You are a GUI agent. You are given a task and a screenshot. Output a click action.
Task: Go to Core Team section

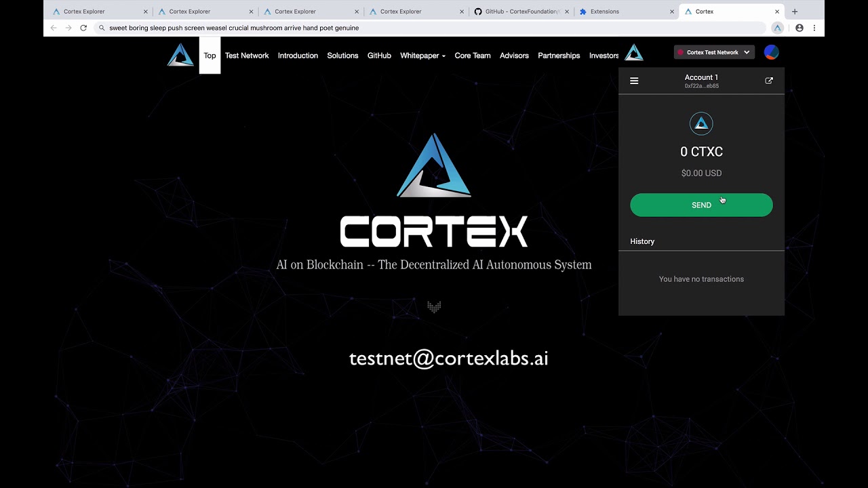(473, 56)
